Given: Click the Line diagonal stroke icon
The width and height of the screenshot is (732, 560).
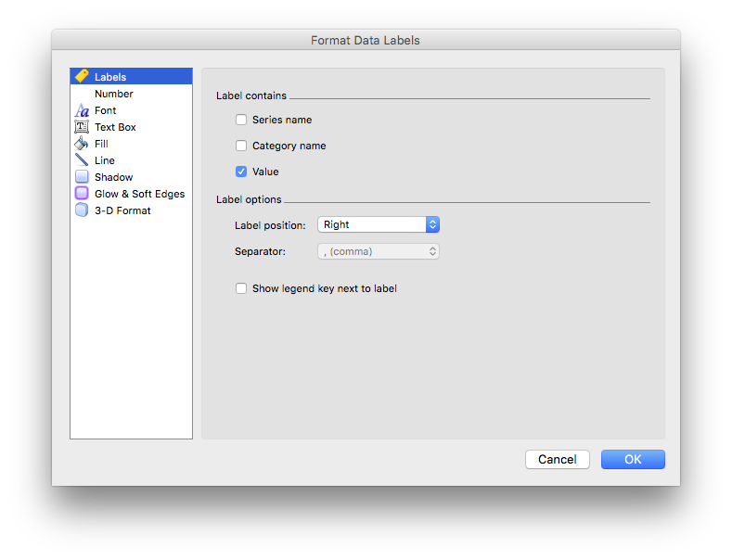Looking at the screenshot, I should tap(82, 160).
